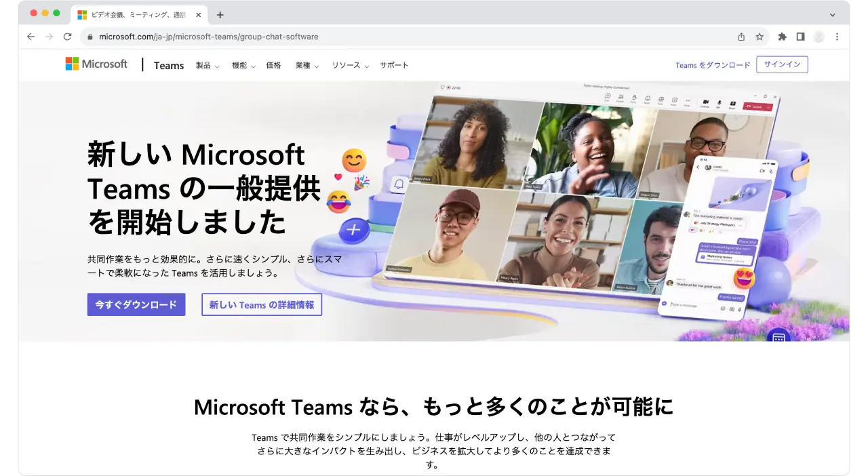Expand the 製品 dropdown menu
868x476 pixels.
[x=208, y=66]
